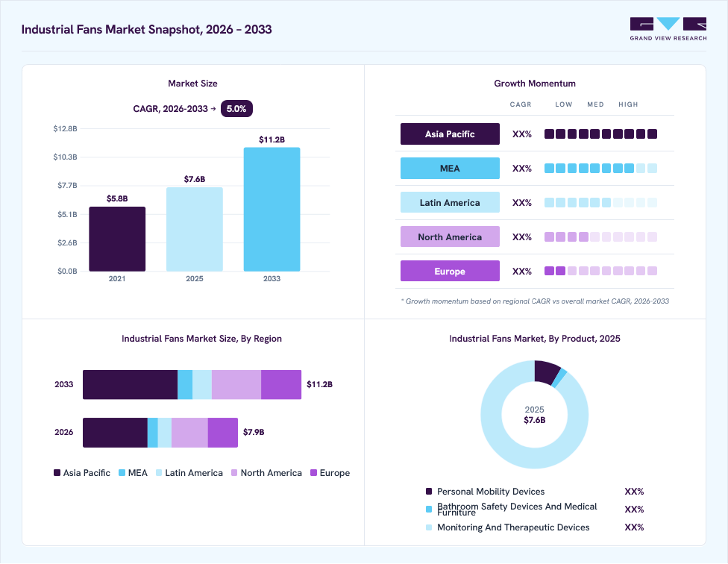Click the $7.6B label above 2025 bar
728x564 pixels.
[x=195, y=179]
